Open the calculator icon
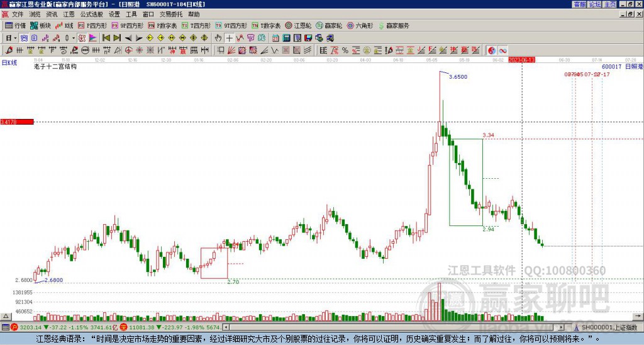This screenshot has height=345, width=644. click(287, 38)
